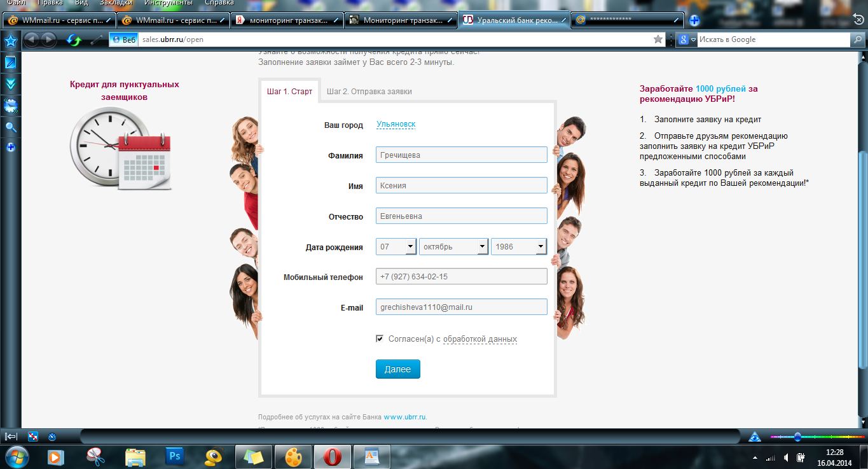Screen dimensions: 868x469
Task: Go back to the previous page
Action: click(x=31, y=40)
